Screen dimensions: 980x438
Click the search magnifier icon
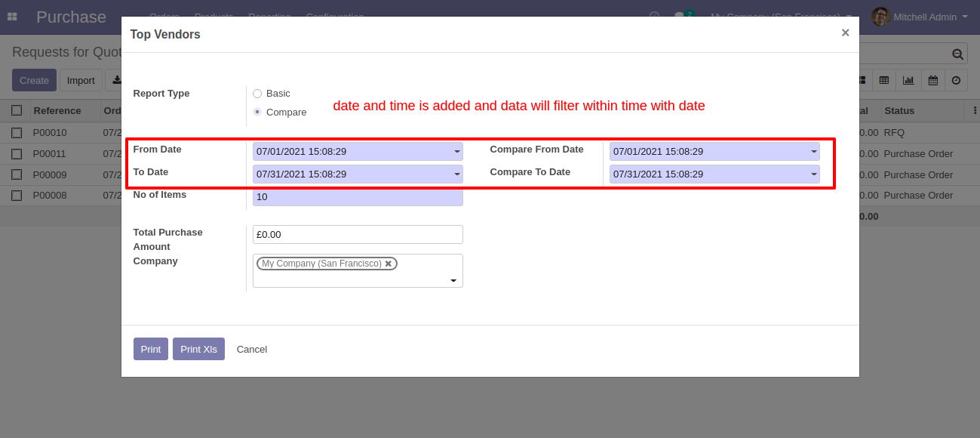(957, 54)
